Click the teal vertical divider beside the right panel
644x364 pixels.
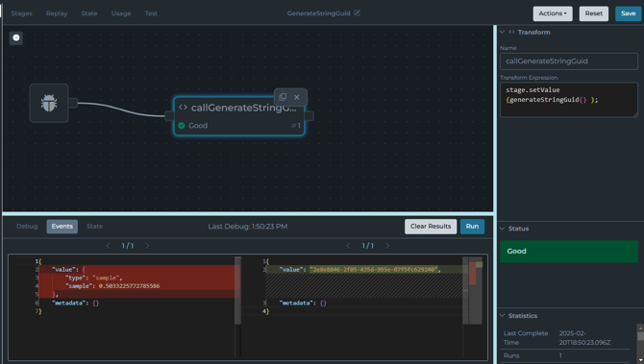point(495,195)
